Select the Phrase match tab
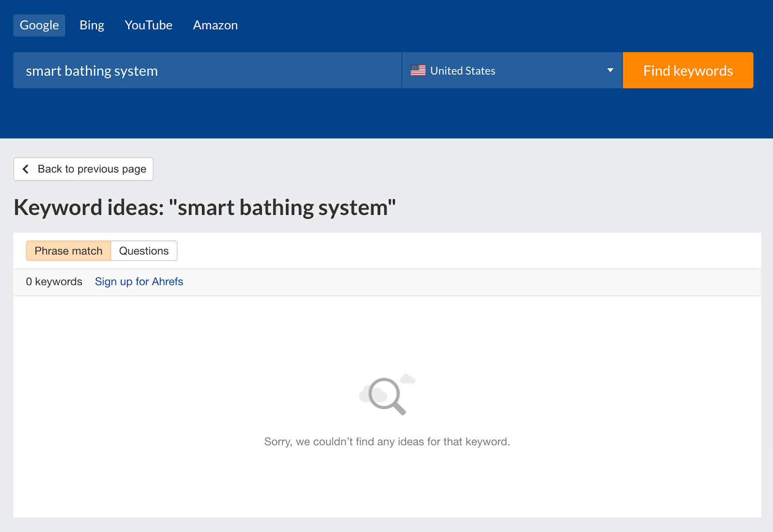Screen dimensions: 773x532 (x=68, y=251)
